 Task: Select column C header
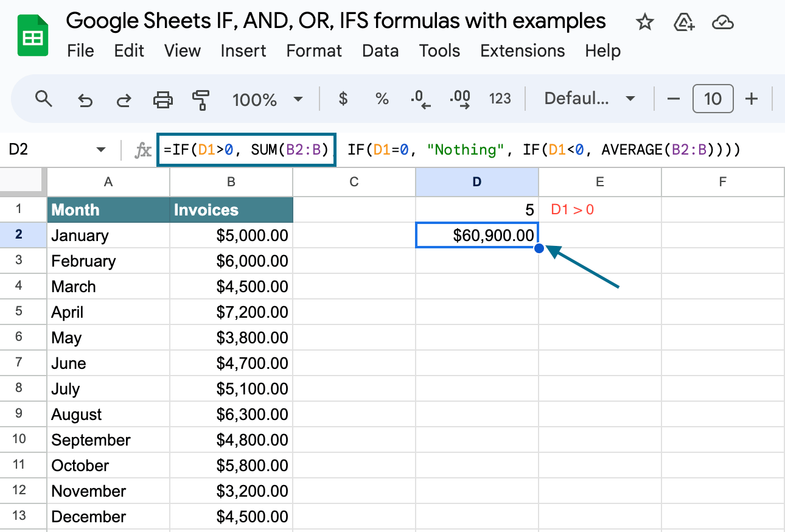coord(354,181)
